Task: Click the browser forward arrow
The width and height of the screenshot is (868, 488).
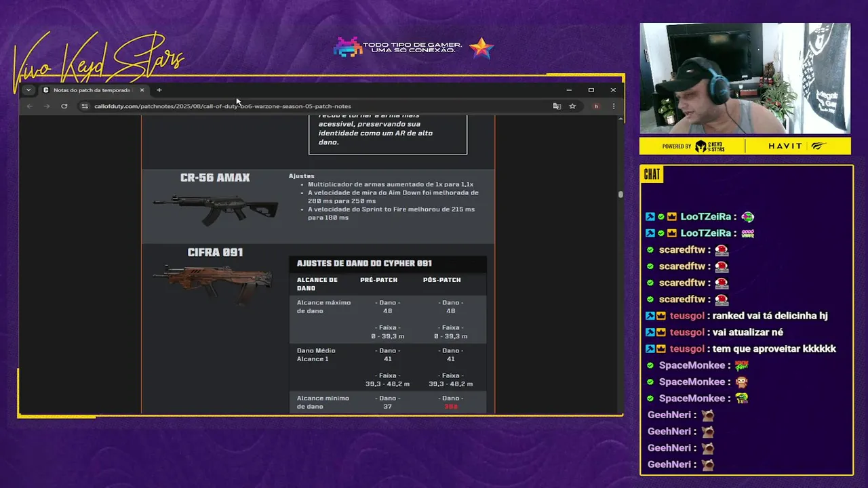Action: [46, 106]
